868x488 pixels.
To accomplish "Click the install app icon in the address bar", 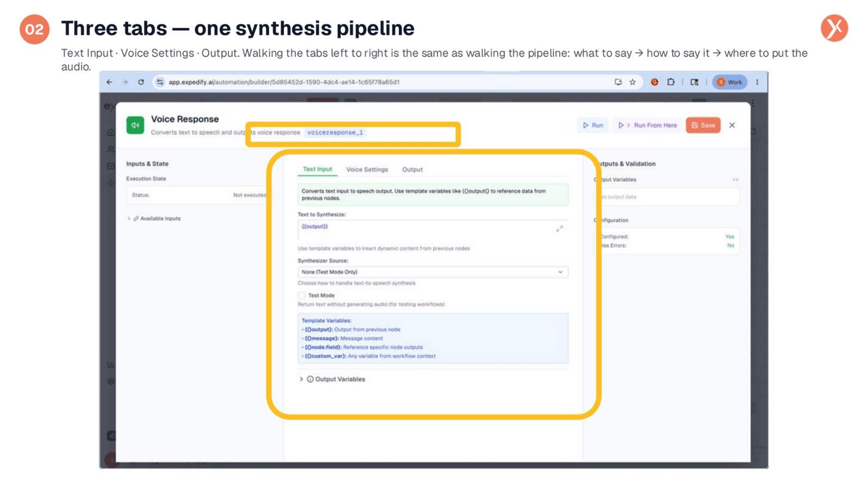I will [618, 82].
